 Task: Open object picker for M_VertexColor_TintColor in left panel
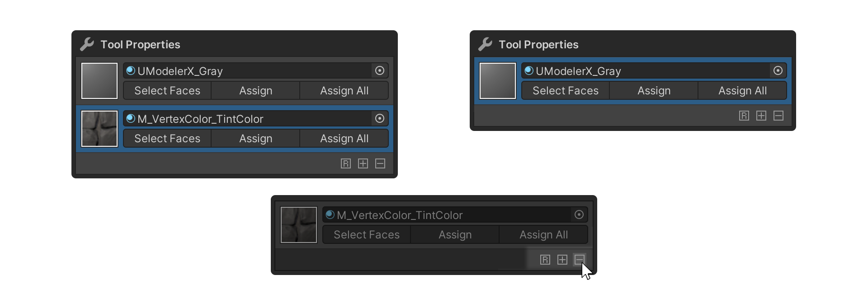tap(380, 118)
